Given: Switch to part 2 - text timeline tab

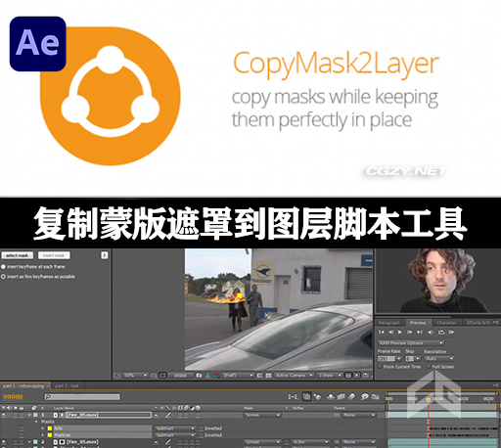Looking at the screenshot, I should (x=67, y=386).
